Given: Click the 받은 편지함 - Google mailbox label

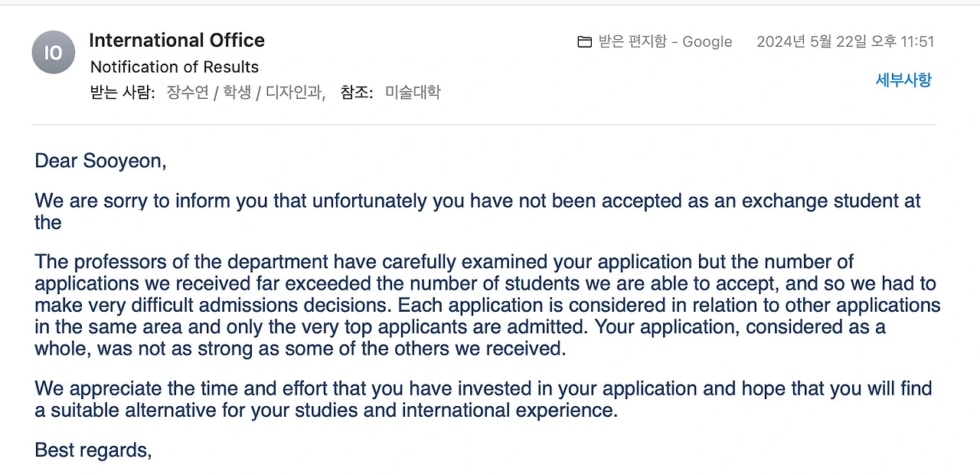Looking at the screenshot, I should coord(665,42).
